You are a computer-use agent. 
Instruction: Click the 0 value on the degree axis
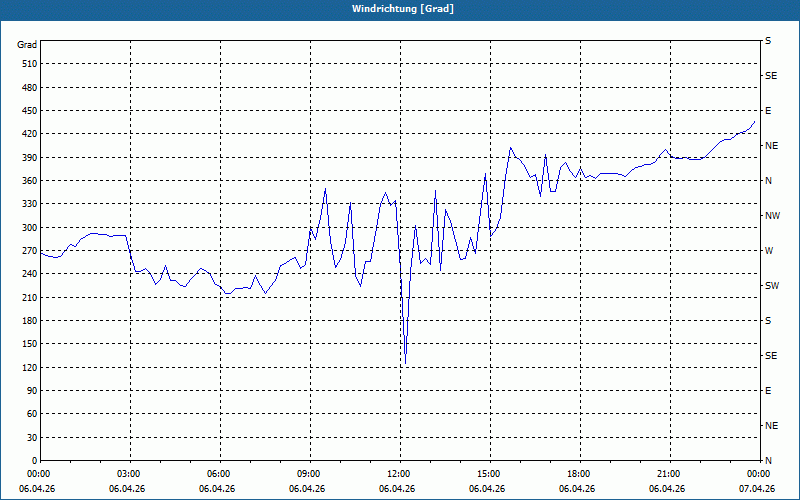(x=35, y=461)
